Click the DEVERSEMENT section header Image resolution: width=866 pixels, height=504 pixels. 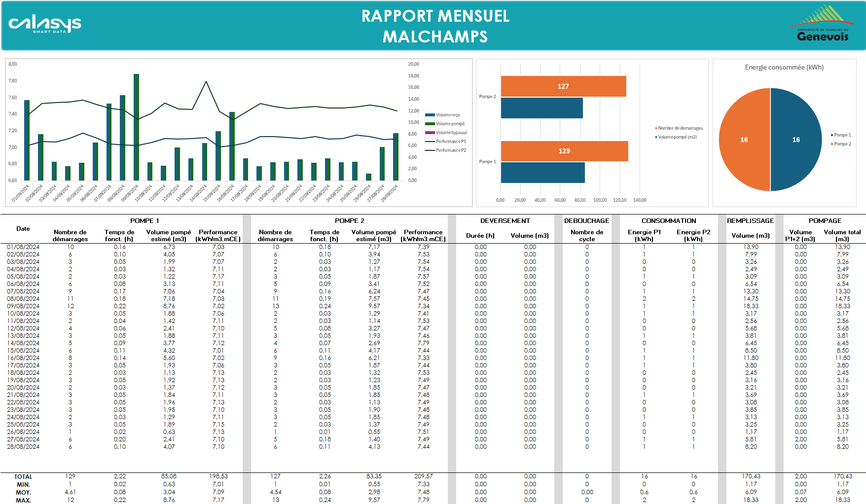(x=505, y=220)
